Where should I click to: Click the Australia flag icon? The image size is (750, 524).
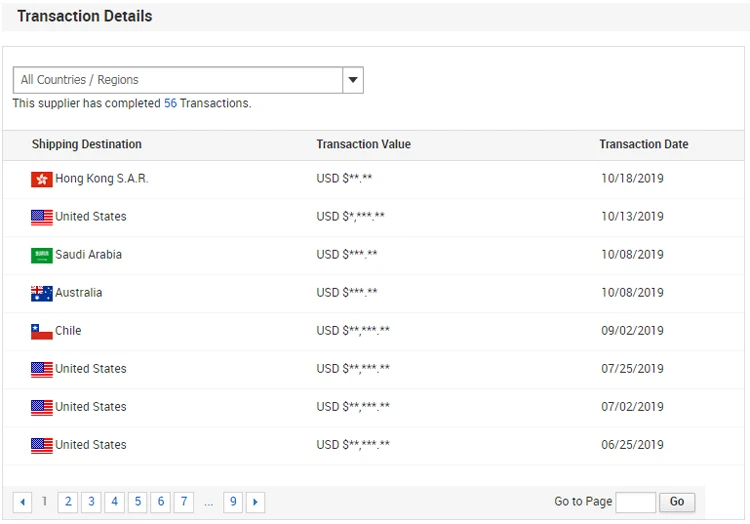[41, 293]
